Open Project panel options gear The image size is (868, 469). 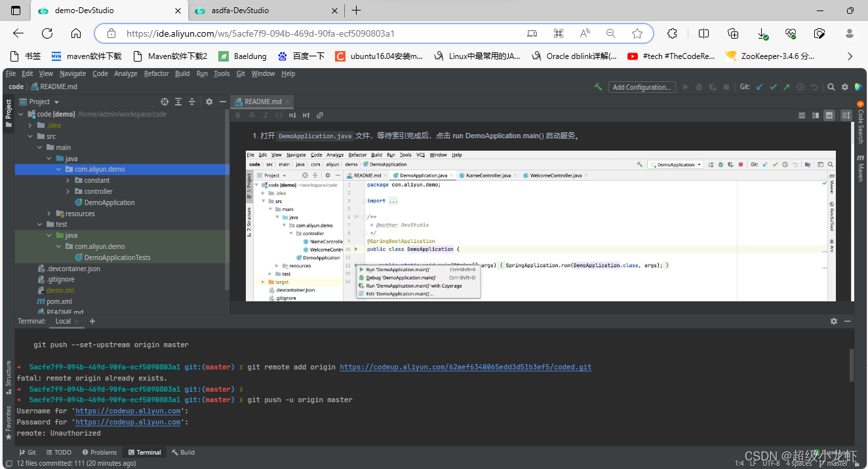209,102
